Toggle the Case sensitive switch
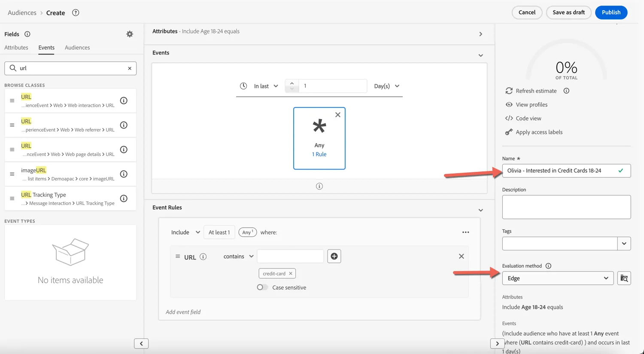 tap(262, 287)
